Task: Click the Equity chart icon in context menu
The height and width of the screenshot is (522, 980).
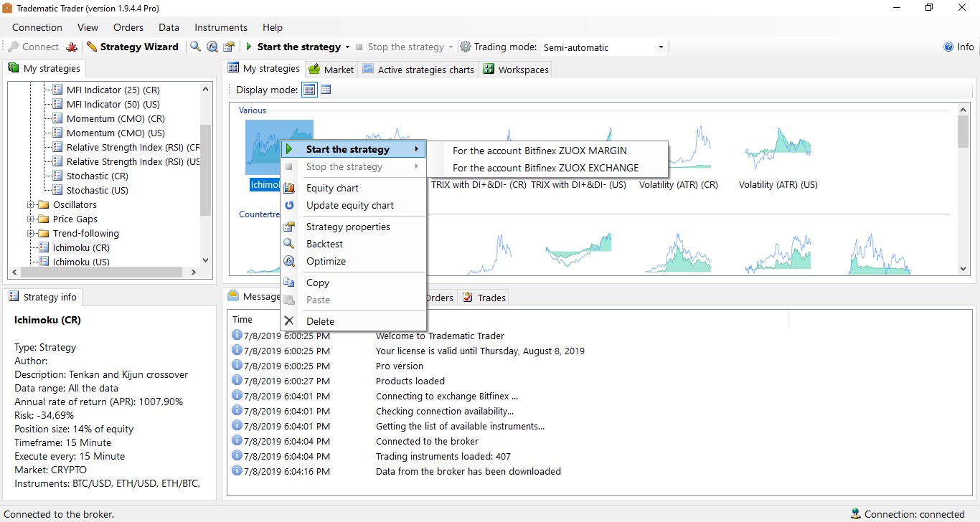Action: point(289,188)
